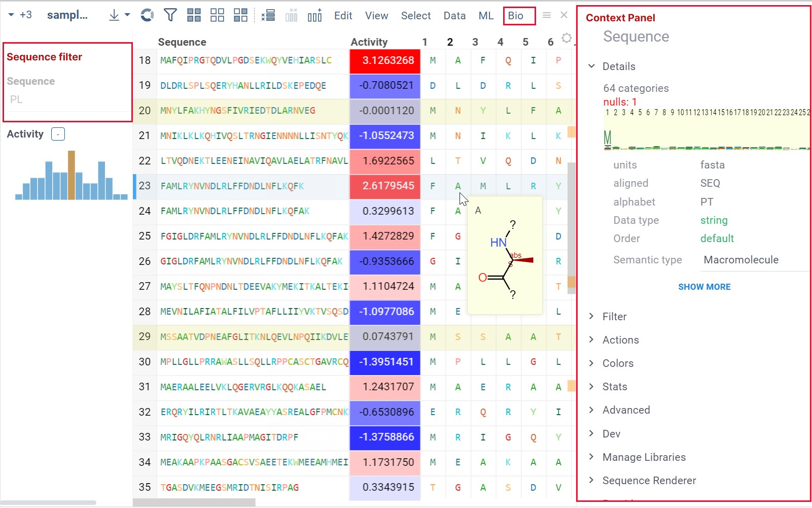812x508 pixels.
Task: Click the remove columns icon
Action: coord(291,15)
